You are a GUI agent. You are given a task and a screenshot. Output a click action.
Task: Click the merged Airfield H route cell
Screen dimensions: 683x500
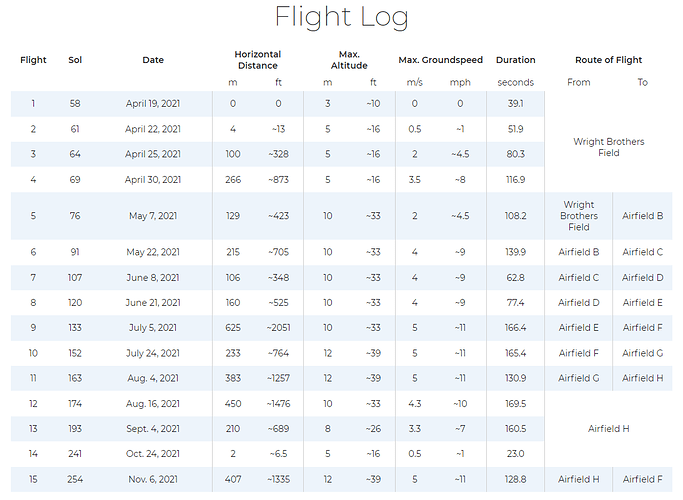tap(608, 428)
